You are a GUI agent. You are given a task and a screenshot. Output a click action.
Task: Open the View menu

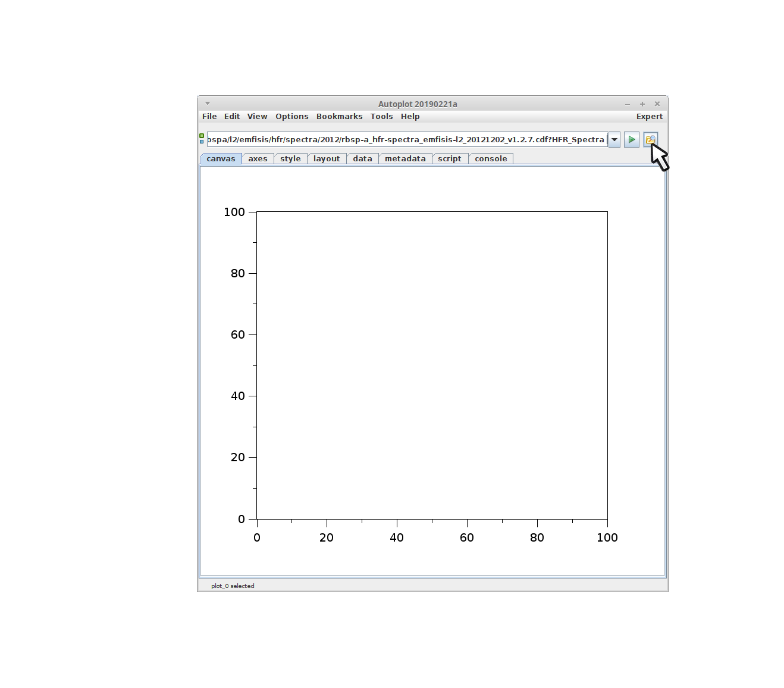(x=258, y=117)
